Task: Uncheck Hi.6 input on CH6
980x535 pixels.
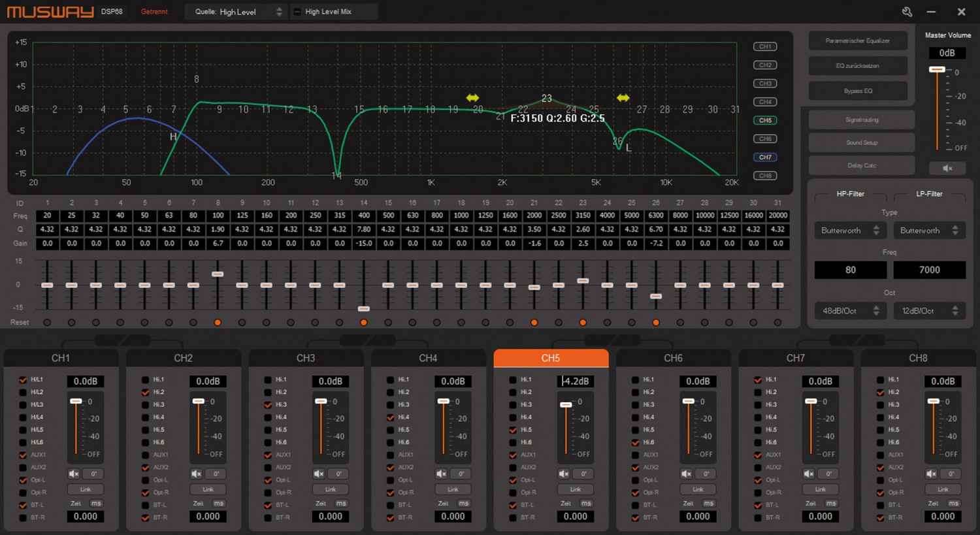Action: coord(636,442)
